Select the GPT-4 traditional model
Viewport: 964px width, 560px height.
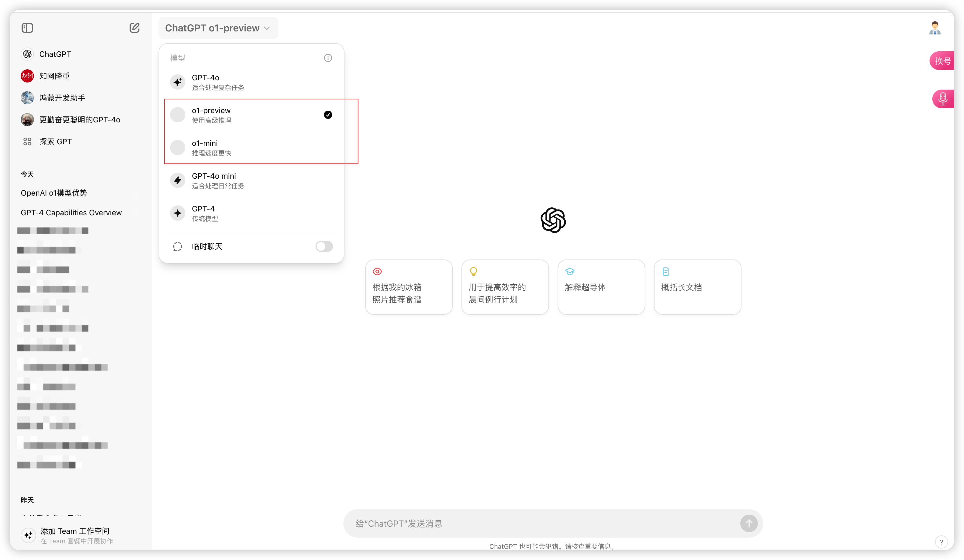pyautogui.click(x=251, y=213)
